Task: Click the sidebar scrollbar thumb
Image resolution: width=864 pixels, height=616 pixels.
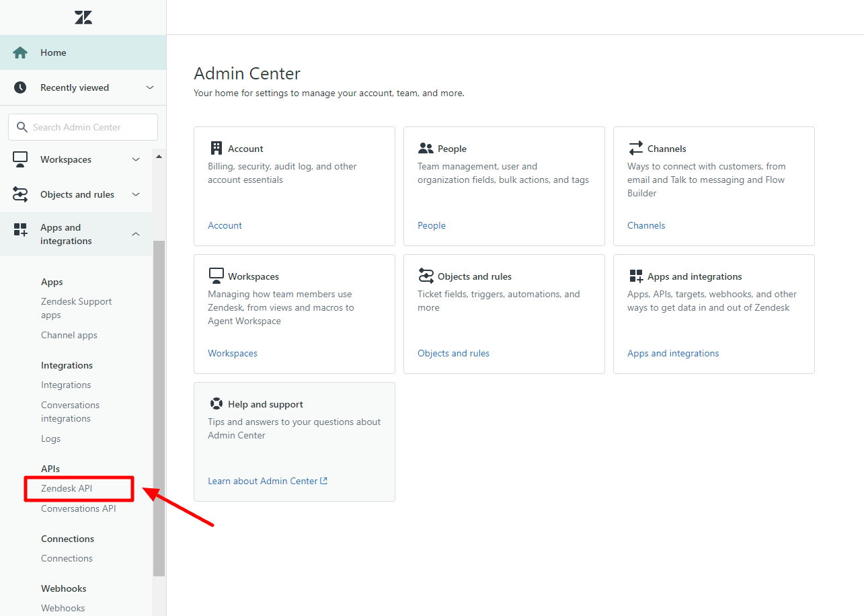Action: pyautogui.click(x=159, y=408)
